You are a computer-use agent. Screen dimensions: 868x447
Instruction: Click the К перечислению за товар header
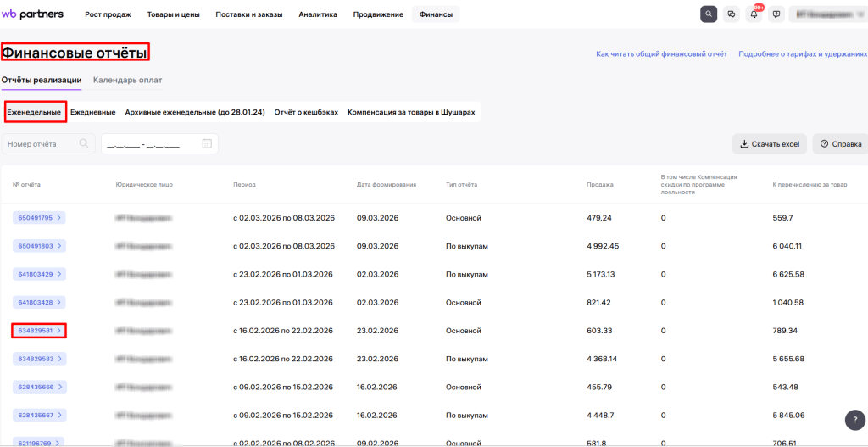pos(810,184)
